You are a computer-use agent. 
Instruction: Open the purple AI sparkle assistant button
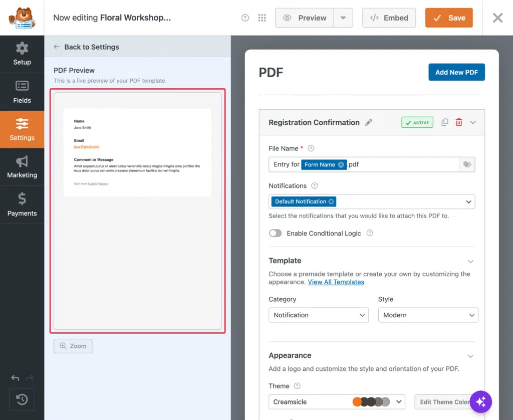(480, 401)
